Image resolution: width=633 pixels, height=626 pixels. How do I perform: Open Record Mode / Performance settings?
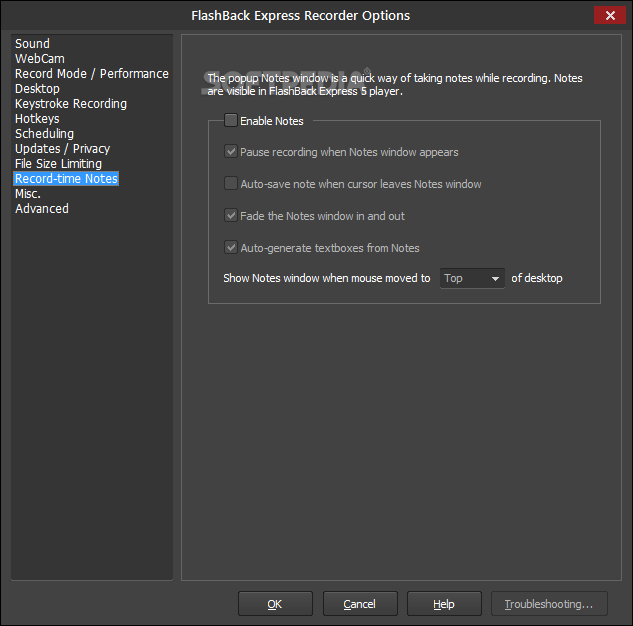click(92, 73)
